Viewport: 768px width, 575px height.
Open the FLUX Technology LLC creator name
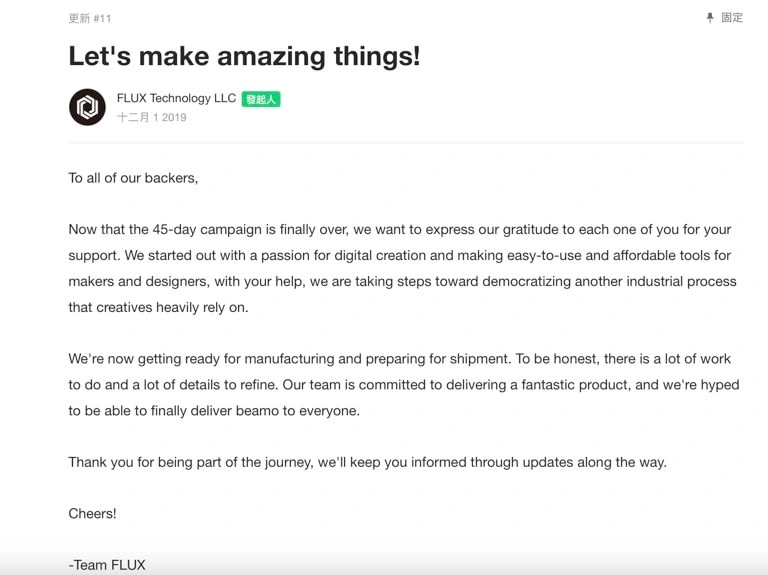point(176,98)
